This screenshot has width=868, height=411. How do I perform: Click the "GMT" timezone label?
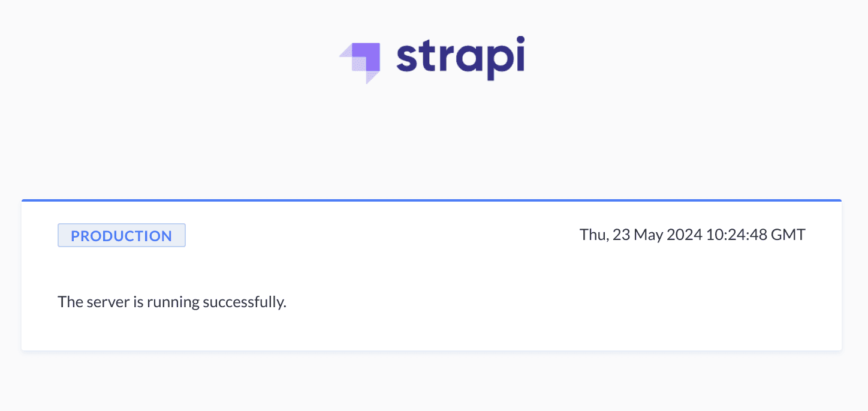tap(788, 235)
